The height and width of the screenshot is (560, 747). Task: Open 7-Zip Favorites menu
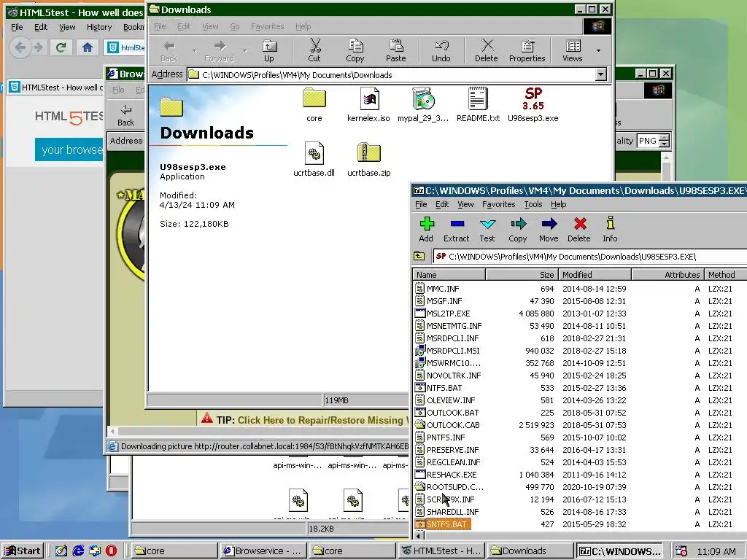(x=499, y=204)
